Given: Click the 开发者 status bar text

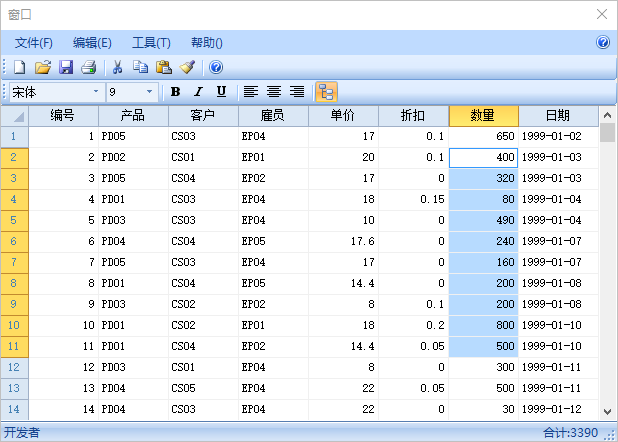Looking at the screenshot, I should point(22,433).
